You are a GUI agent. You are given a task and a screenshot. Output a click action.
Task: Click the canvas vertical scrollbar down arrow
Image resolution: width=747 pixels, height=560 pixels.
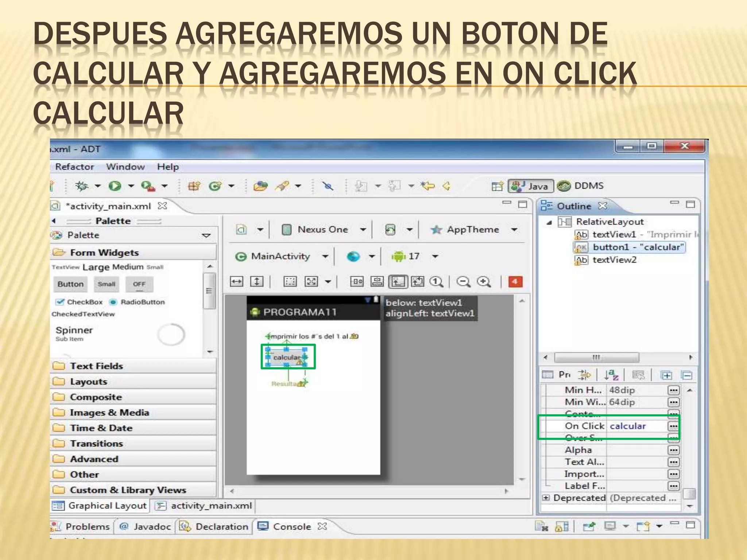click(x=522, y=479)
